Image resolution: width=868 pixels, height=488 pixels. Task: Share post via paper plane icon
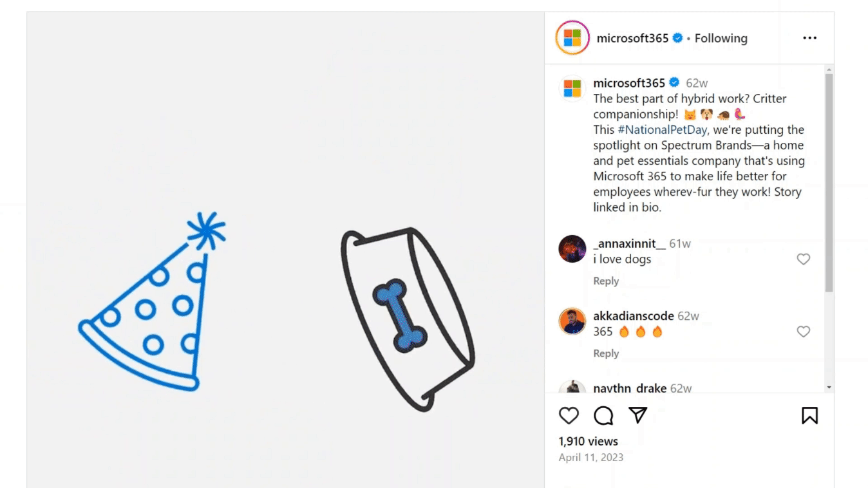(637, 415)
